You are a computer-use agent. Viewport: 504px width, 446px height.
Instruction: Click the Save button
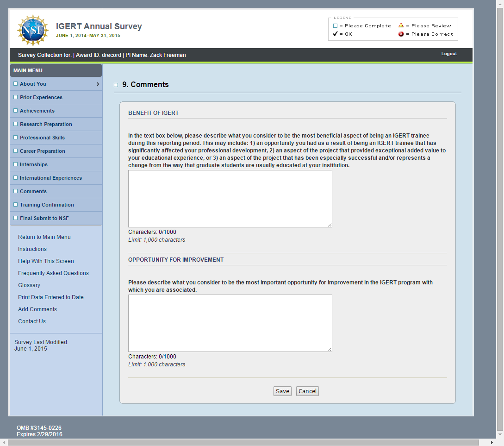[282, 391]
